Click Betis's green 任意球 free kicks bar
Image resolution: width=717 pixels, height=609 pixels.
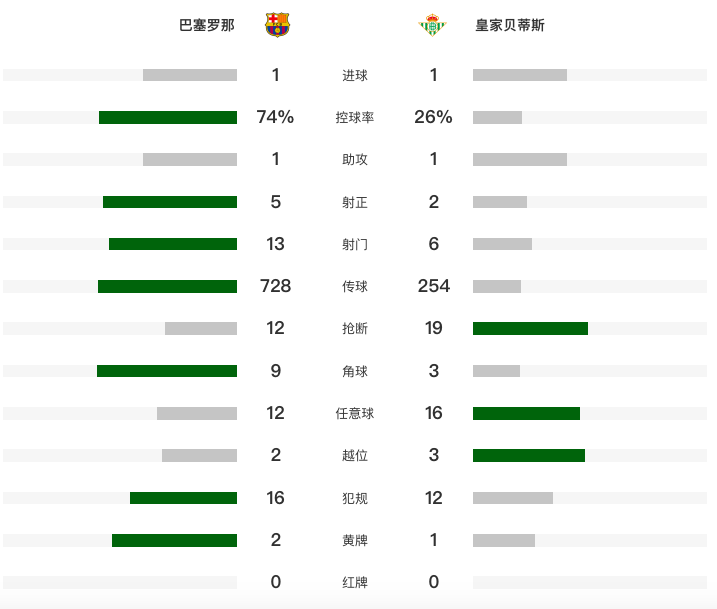click(526, 413)
